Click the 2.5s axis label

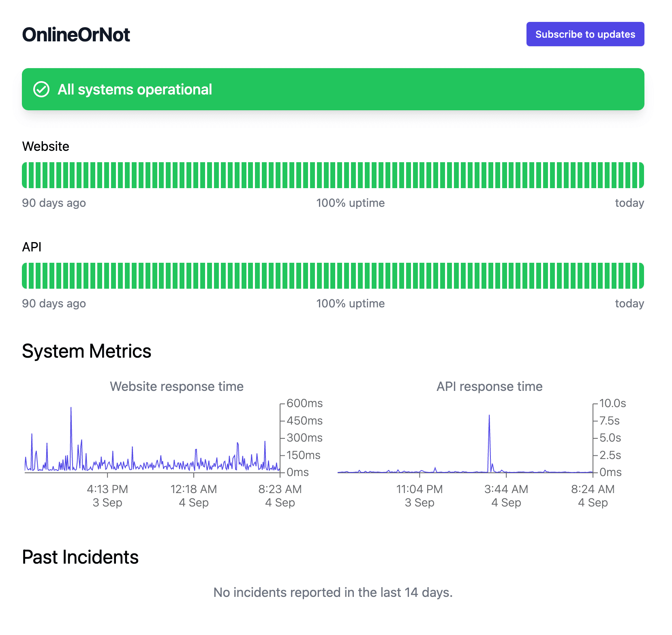[x=610, y=455]
